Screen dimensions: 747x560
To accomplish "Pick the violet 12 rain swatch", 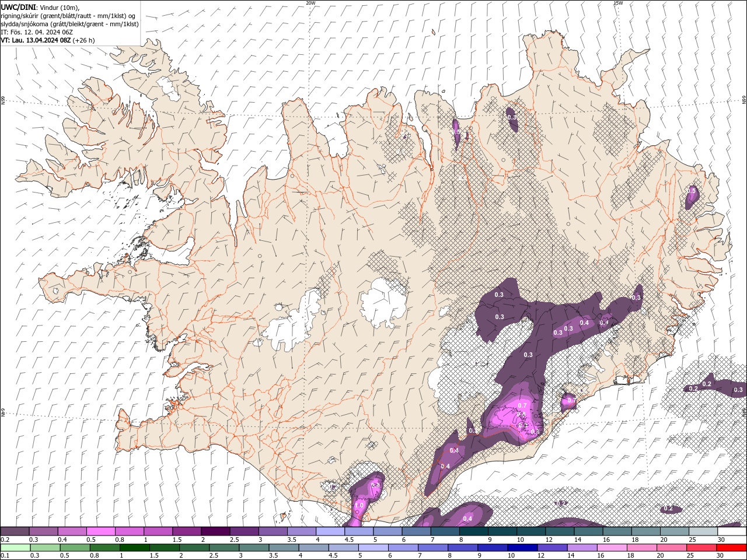I will tap(551, 548).
